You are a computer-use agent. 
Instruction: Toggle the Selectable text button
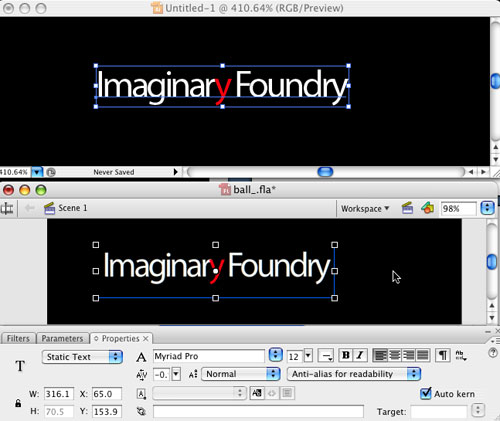(x=257, y=393)
